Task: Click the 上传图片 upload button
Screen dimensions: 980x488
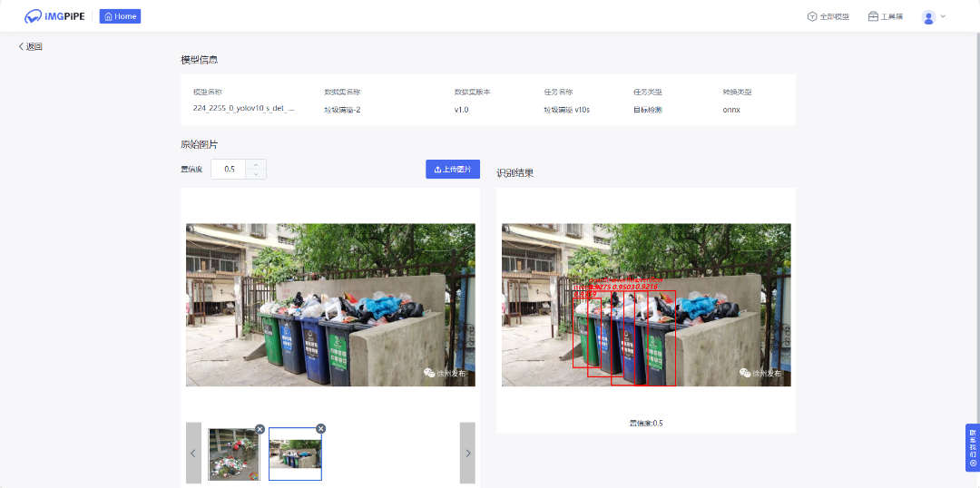Action: point(453,170)
